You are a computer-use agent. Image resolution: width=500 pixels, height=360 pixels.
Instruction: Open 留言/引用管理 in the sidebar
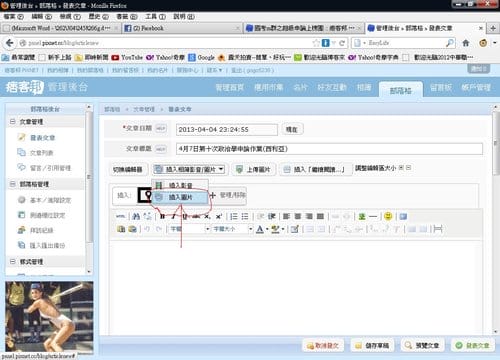tap(50, 168)
